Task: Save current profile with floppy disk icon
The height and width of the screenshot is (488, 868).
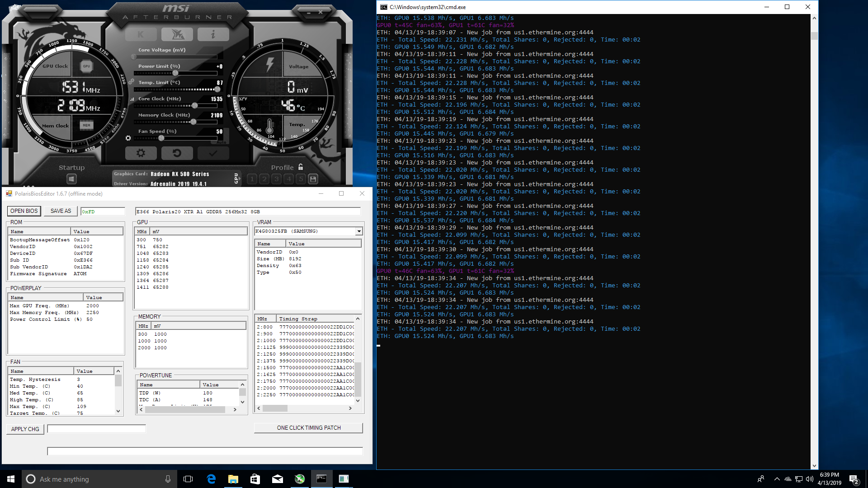Action: [x=313, y=179]
